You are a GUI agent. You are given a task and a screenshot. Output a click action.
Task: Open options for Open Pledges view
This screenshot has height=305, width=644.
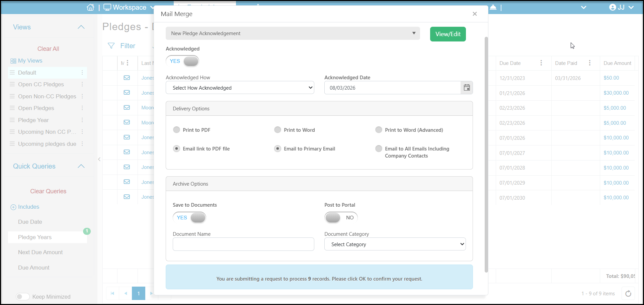click(82, 108)
